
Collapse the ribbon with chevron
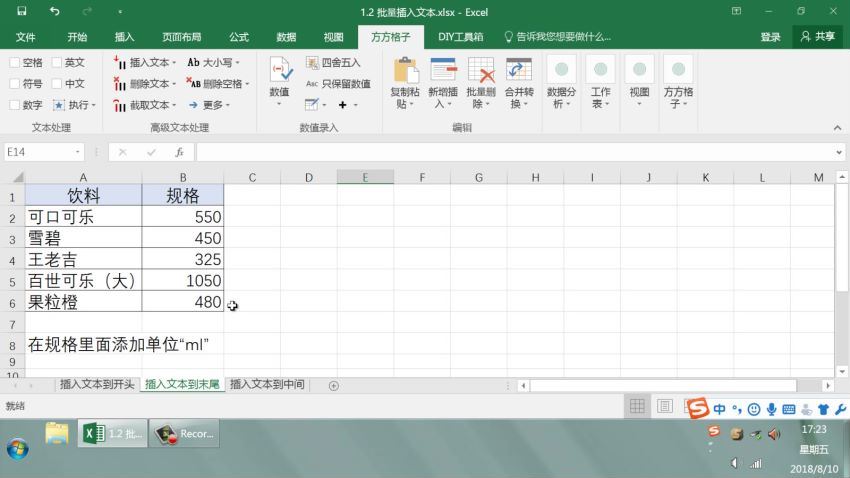[x=838, y=128]
